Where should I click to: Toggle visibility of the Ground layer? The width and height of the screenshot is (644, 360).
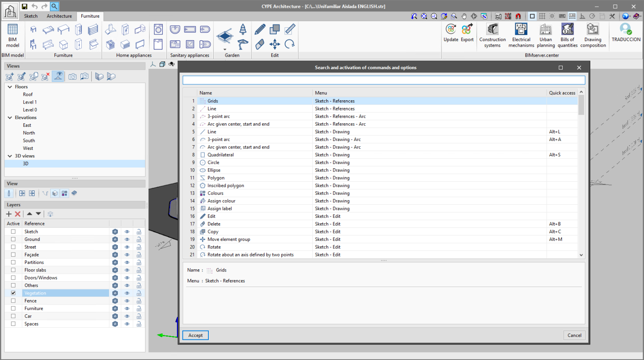pyautogui.click(x=127, y=239)
